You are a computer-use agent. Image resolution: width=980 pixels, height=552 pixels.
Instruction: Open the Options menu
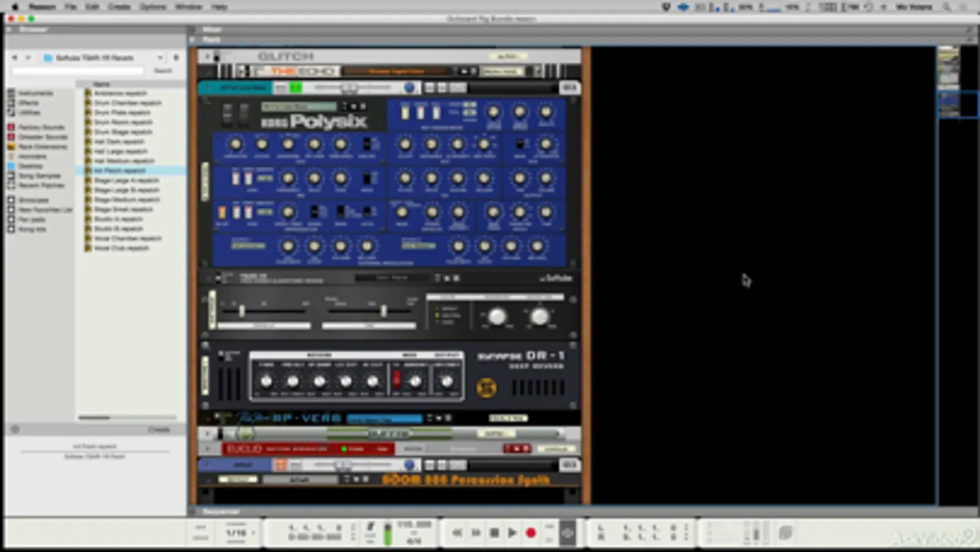point(153,7)
